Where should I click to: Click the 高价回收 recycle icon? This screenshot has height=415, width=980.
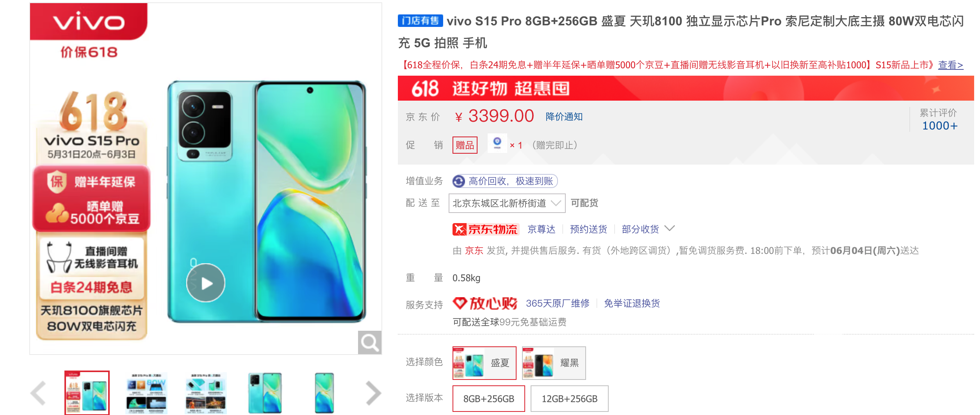coord(459,181)
